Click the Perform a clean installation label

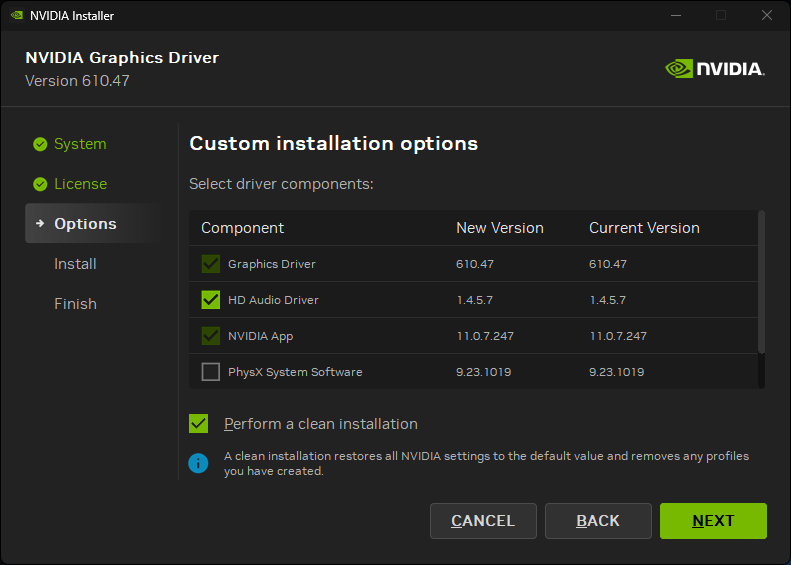click(321, 424)
